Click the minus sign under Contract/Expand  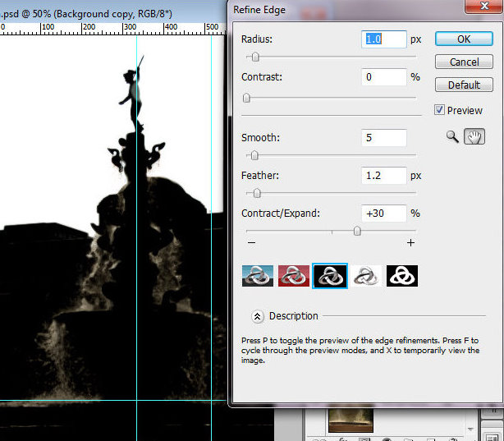(252, 242)
